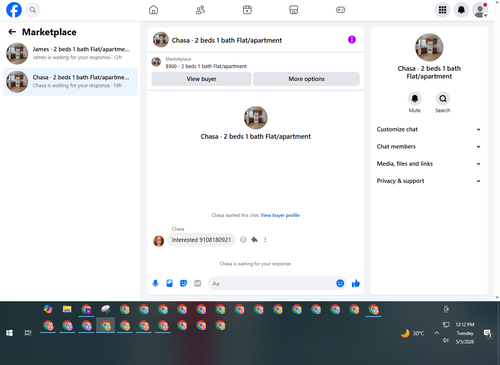Open the Windows Start menu
The image size is (500, 365).
[9, 333]
